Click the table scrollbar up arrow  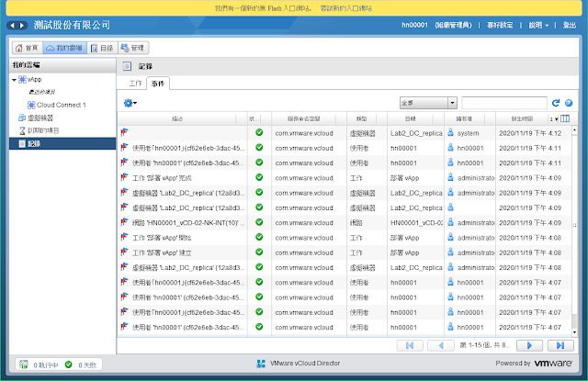click(574, 130)
